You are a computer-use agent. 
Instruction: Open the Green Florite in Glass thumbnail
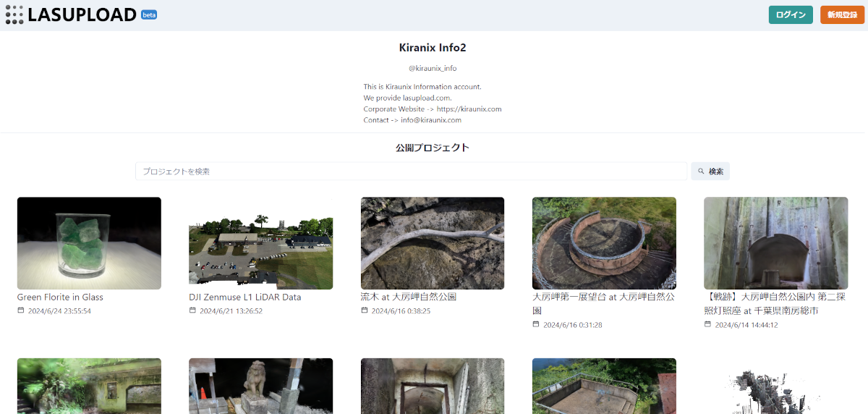(x=89, y=243)
